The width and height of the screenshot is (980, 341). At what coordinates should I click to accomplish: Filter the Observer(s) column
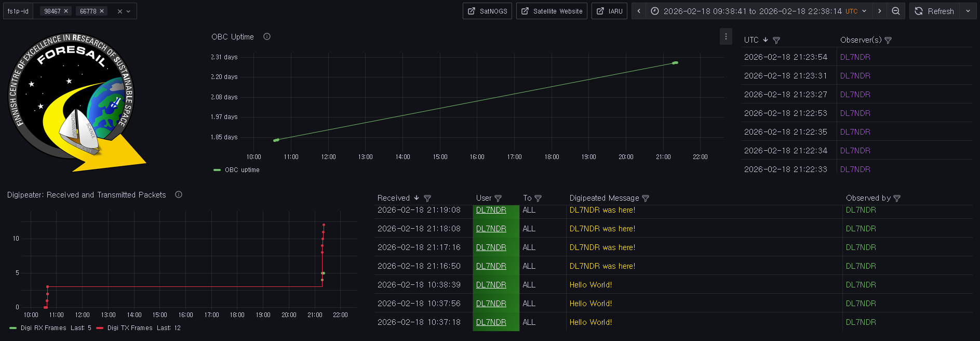coord(888,40)
